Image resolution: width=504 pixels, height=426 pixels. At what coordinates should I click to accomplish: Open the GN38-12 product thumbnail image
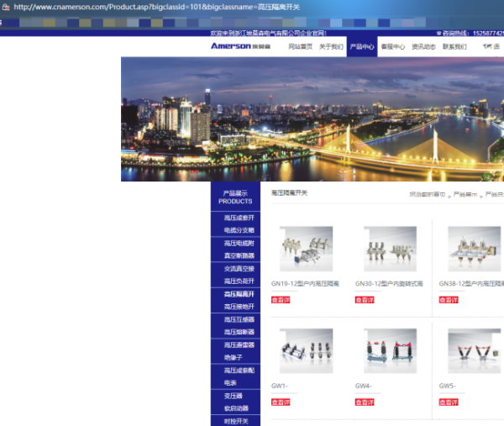(x=474, y=248)
